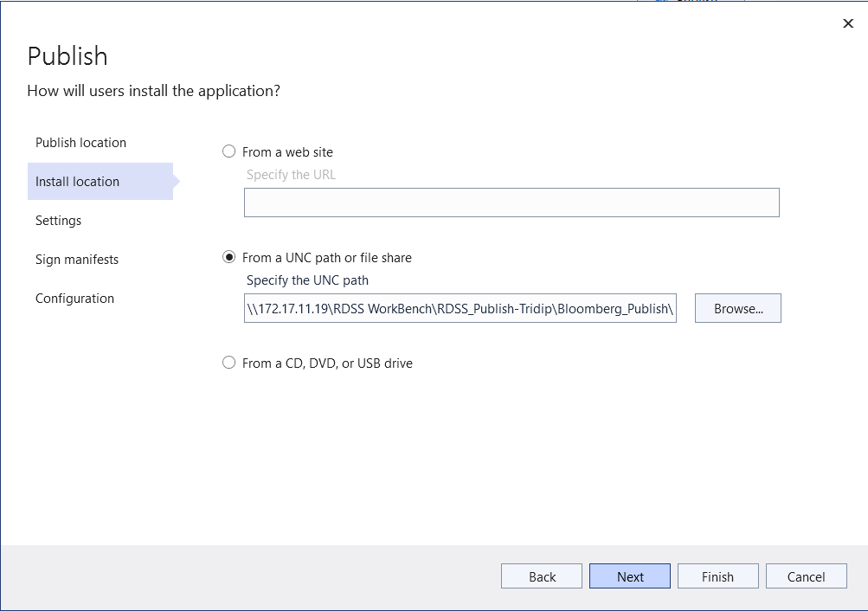Select the "From a web site" option
The width and height of the screenshot is (868, 611).
point(228,151)
